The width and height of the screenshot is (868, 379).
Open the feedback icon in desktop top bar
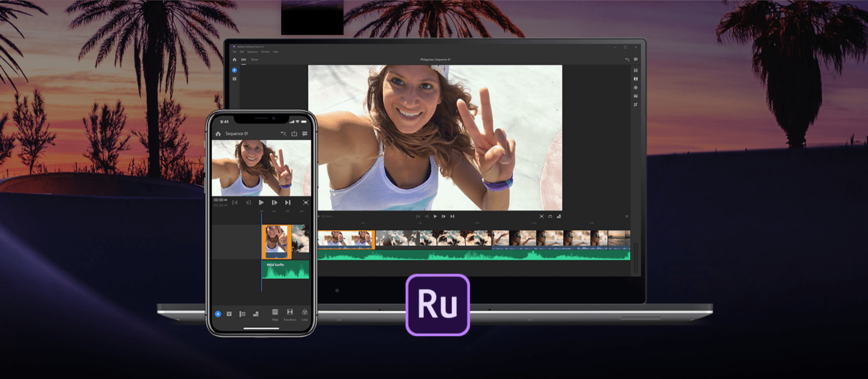pos(636,59)
